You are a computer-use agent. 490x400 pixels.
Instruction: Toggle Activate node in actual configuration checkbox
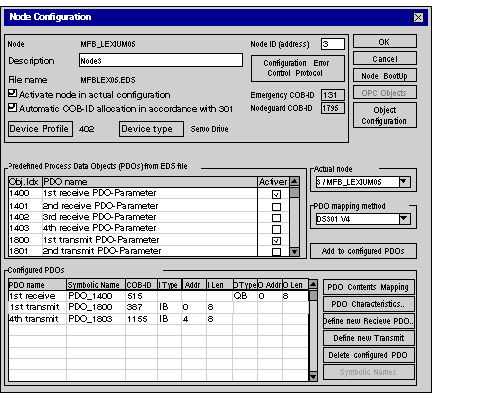(x=12, y=93)
